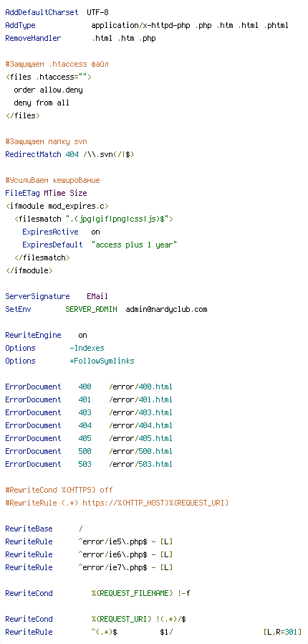Click the -Indexes option value

click(x=87, y=348)
